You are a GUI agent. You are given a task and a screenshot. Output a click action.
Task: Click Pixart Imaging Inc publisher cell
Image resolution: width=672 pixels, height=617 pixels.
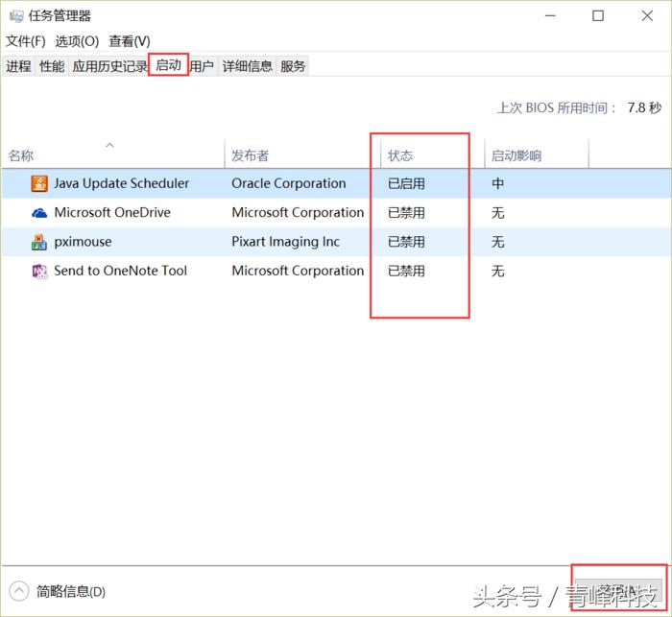(x=286, y=242)
